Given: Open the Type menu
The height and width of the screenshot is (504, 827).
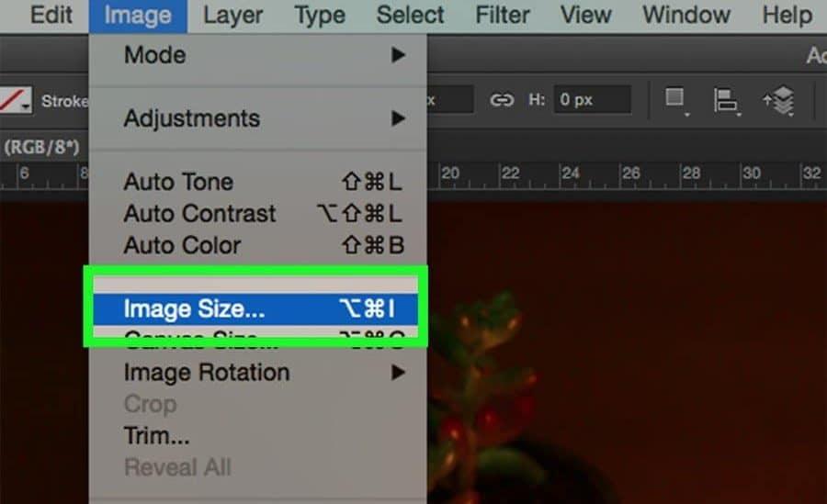Looking at the screenshot, I should point(319,16).
